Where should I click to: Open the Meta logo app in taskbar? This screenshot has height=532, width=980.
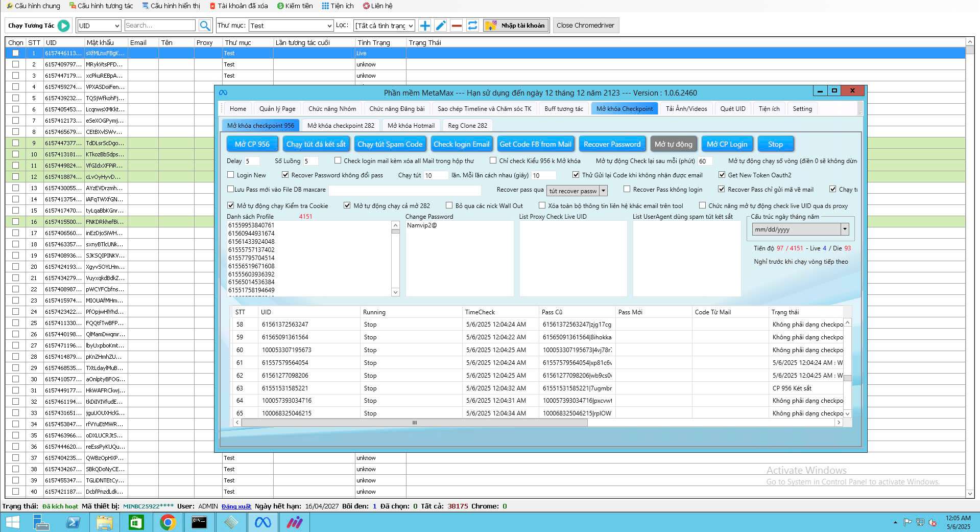point(262,522)
